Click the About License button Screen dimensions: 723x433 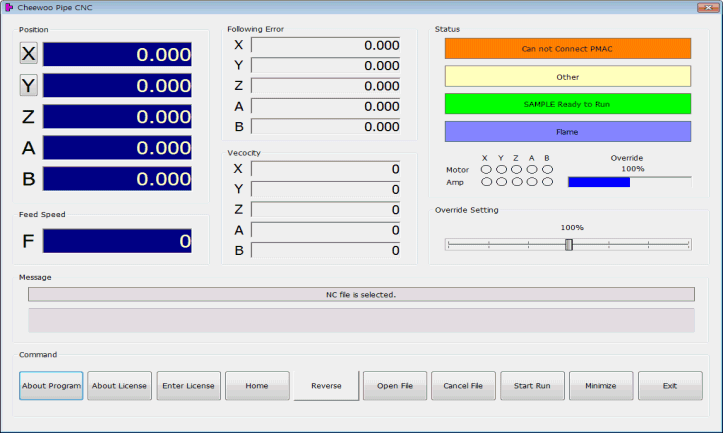point(119,386)
